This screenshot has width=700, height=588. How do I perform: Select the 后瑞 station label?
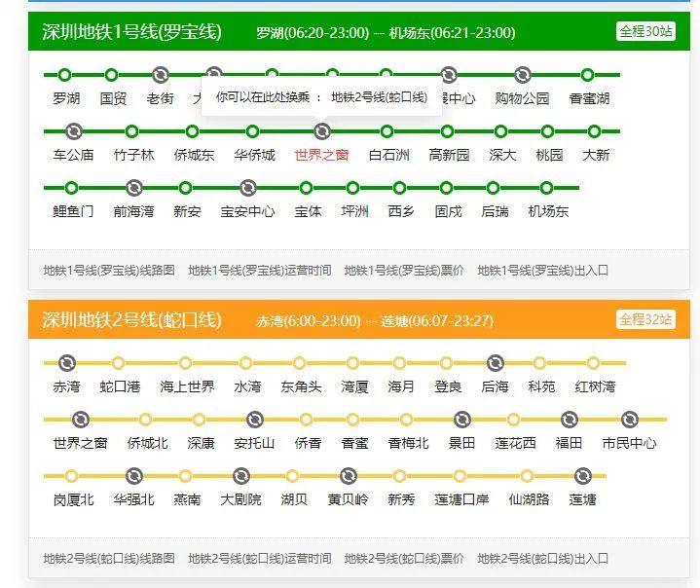[x=495, y=211]
